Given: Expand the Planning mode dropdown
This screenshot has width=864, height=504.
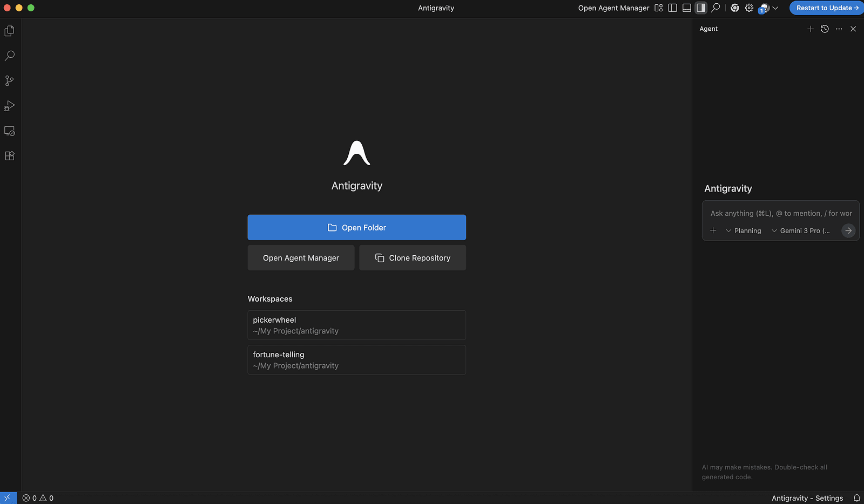Looking at the screenshot, I should 744,231.
